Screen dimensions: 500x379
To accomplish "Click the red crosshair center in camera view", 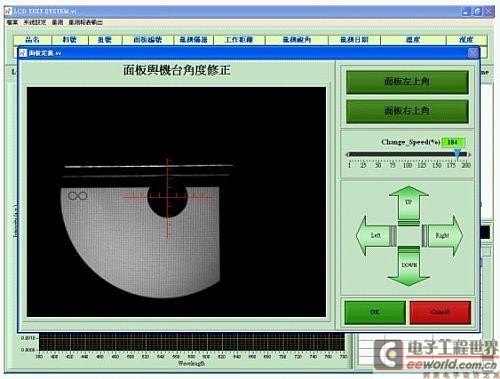I will click(x=168, y=197).
